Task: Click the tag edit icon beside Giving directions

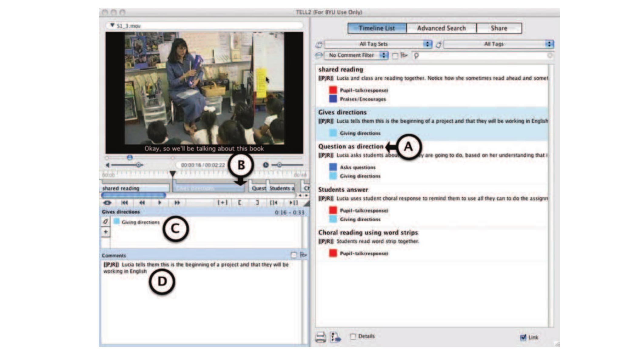Action: pyautogui.click(x=106, y=221)
